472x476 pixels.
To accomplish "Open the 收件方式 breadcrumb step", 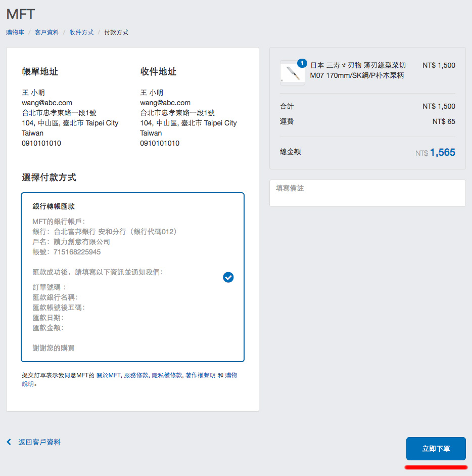I will point(81,32).
